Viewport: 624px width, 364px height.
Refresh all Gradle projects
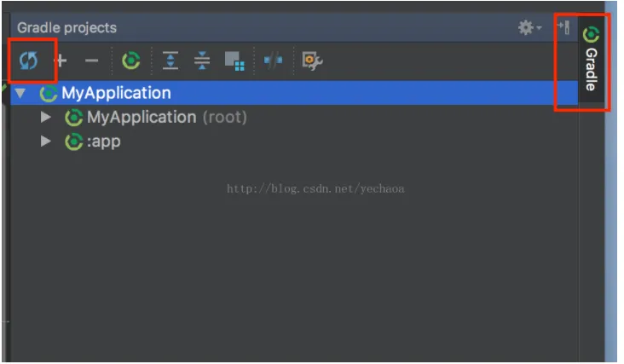(x=29, y=61)
